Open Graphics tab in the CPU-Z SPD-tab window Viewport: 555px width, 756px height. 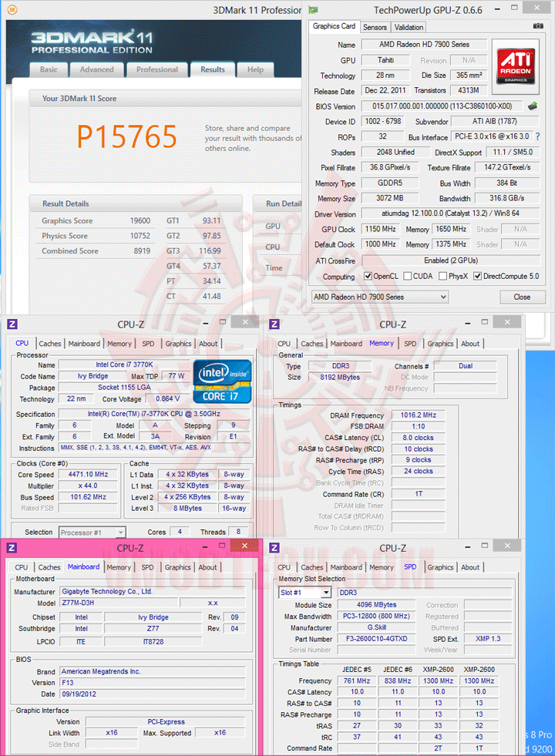pyautogui.click(x=440, y=567)
